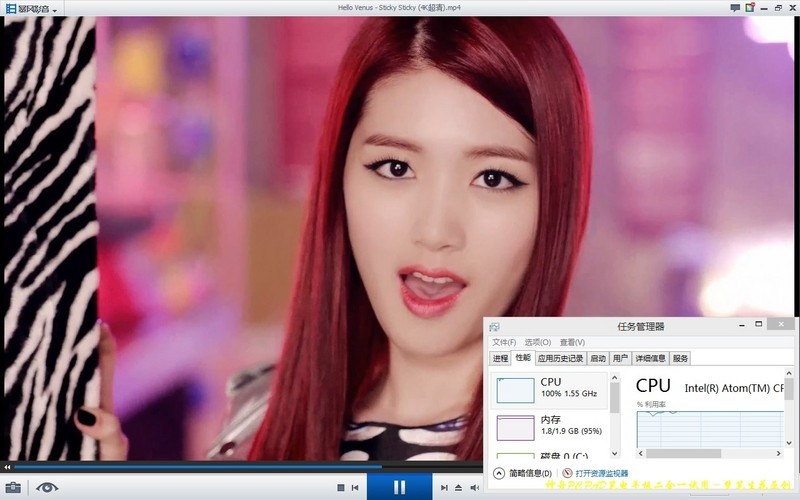Switch to the 应用历史记录 tab
The height and width of the screenshot is (500, 800).
coord(560,359)
